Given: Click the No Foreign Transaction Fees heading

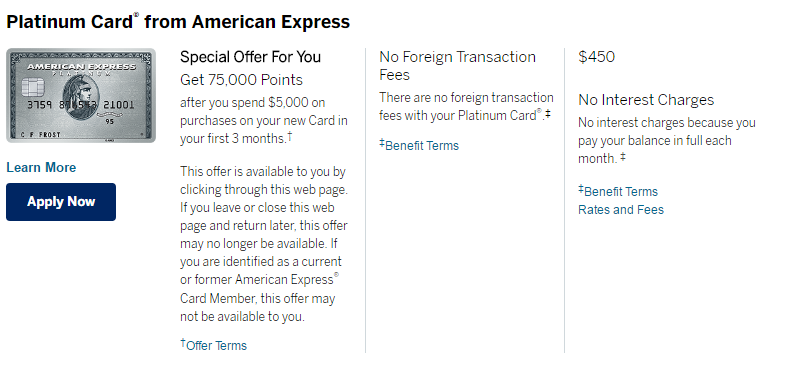Looking at the screenshot, I should (457, 66).
